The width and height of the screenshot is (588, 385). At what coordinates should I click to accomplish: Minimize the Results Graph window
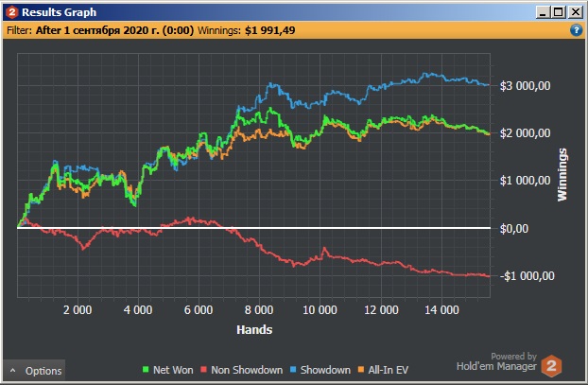tap(543, 12)
